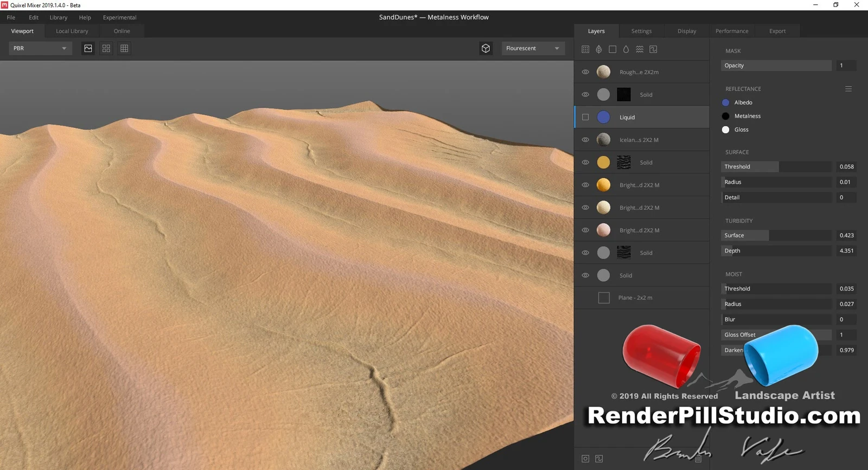Hide the bottom Solid layer without a mask

coord(585,275)
